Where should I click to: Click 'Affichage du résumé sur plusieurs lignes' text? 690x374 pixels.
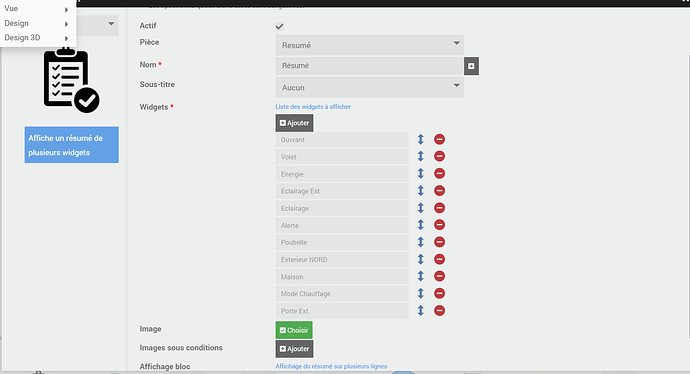[x=331, y=366]
